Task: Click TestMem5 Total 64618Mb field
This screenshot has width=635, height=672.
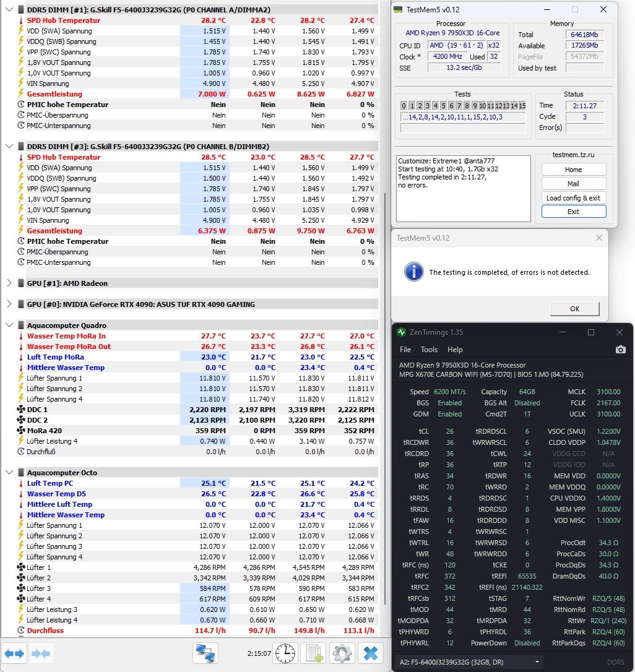Action: [x=584, y=35]
